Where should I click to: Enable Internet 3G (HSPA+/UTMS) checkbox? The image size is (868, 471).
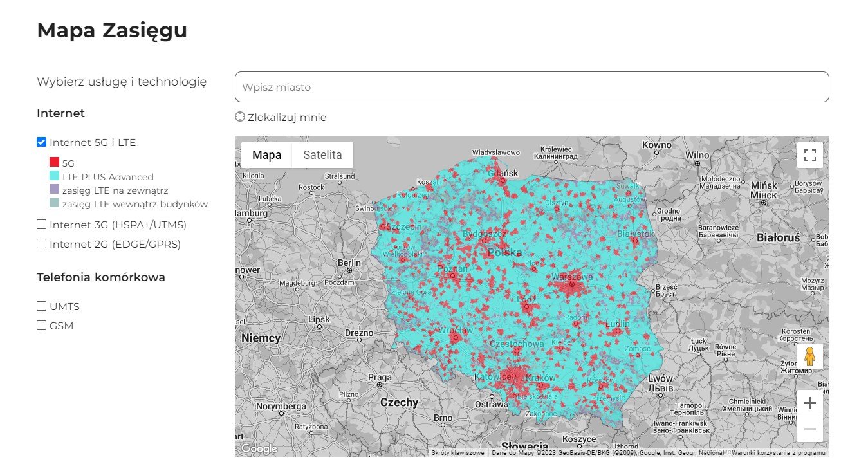[42, 225]
